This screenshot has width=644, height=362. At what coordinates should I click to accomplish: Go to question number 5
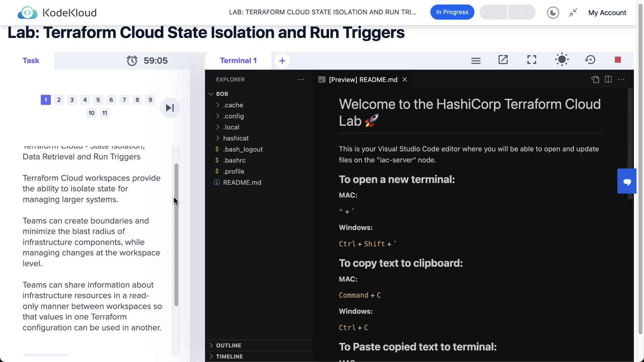(x=98, y=100)
